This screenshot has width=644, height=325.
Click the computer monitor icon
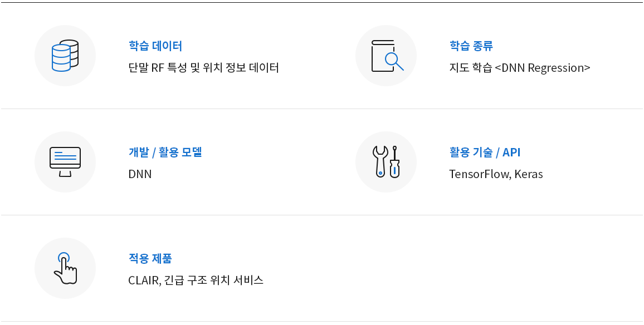coord(65,162)
